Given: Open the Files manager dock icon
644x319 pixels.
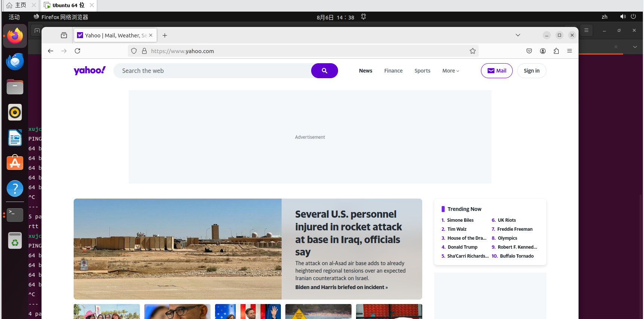Looking at the screenshot, I should pyautogui.click(x=15, y=87).
